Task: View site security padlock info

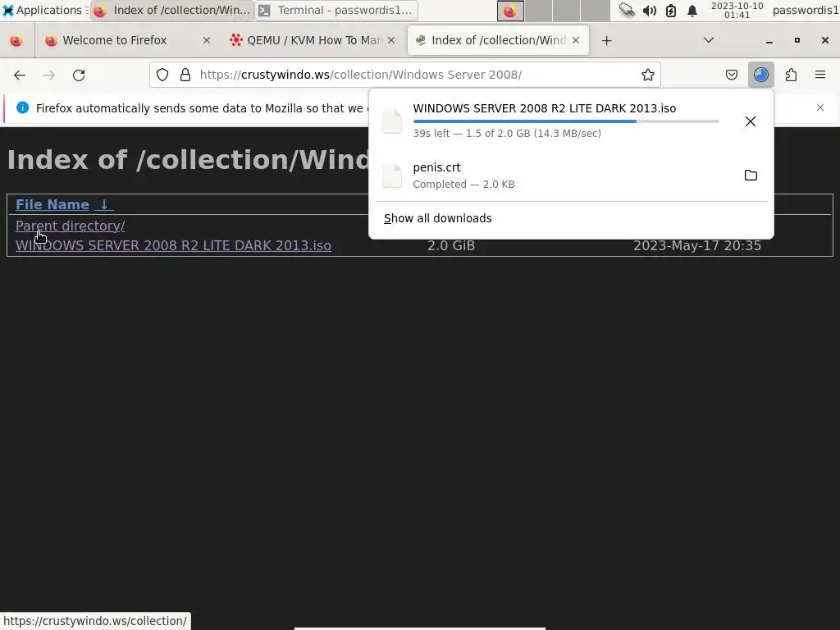Action: point(185,75)
